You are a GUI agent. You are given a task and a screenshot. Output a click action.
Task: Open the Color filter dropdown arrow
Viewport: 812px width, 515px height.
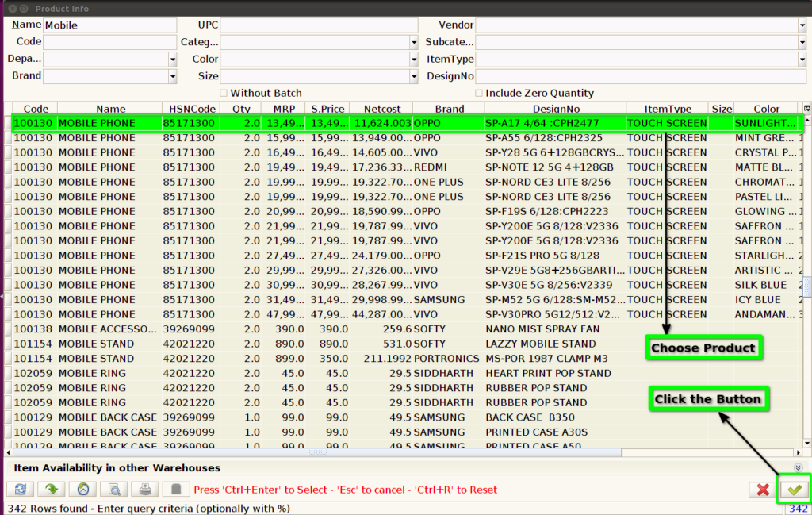tap(414, 59)
